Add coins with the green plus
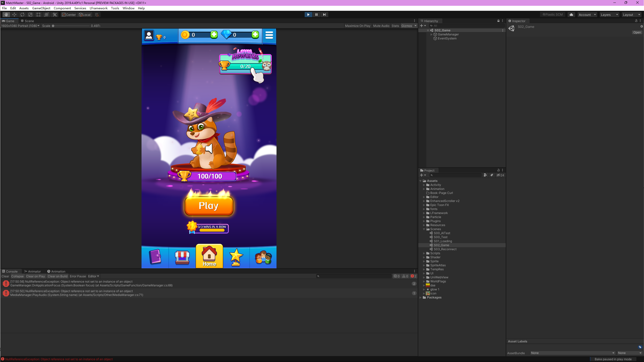 [214, 35]
